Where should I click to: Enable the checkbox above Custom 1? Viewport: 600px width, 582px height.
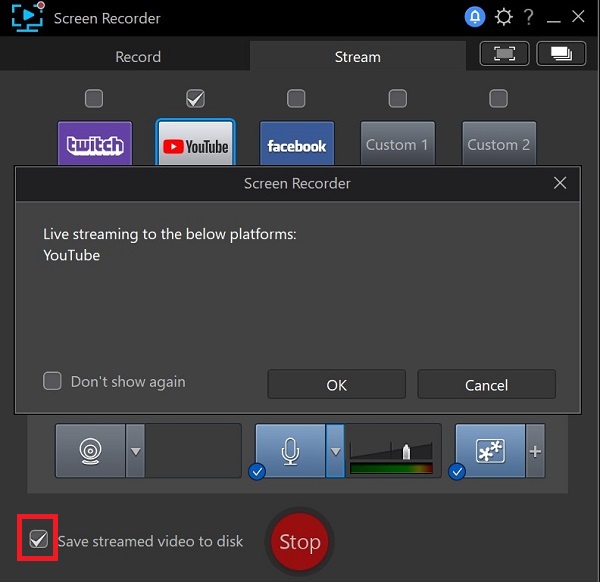(398, 99)
